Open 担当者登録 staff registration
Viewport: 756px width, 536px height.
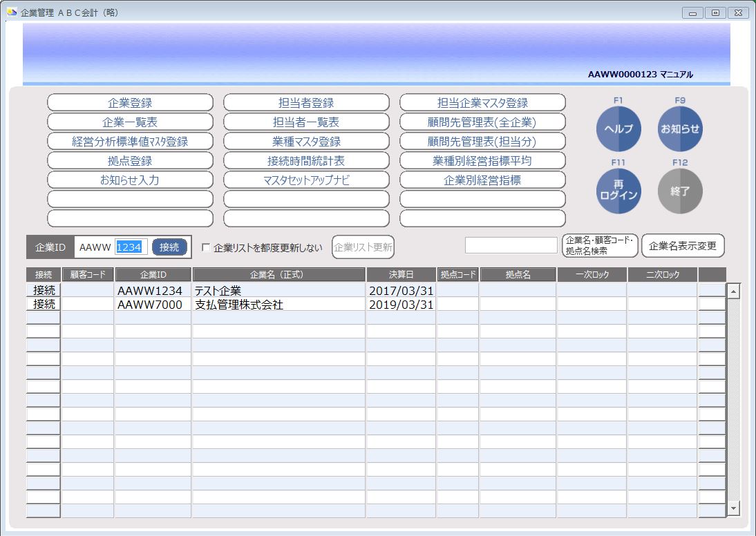(306, 102)
